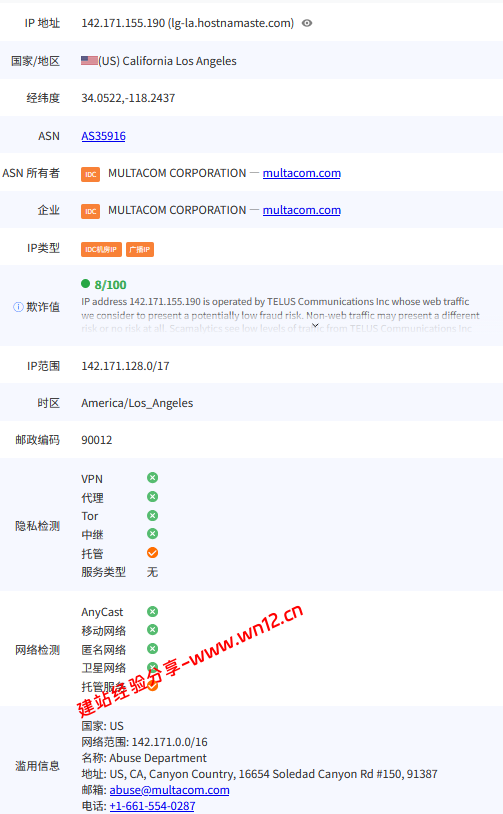Click the 中继 status icon
503x814 pixels.
(152, 534)
